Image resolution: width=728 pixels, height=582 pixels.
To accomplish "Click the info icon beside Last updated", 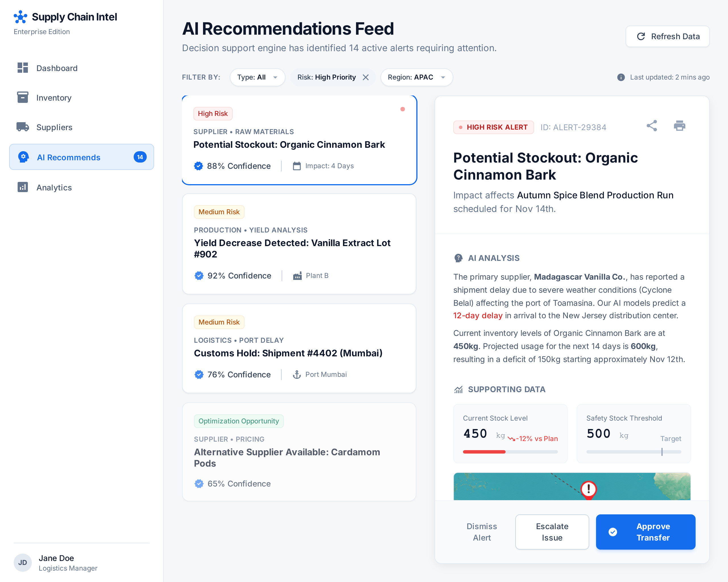I will coord(621,77).
